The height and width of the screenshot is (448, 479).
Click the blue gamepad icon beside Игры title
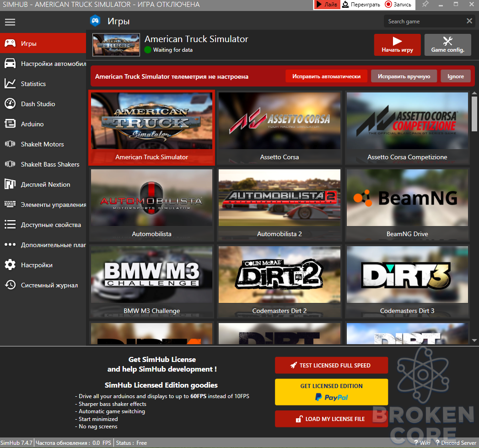[95, 21]
